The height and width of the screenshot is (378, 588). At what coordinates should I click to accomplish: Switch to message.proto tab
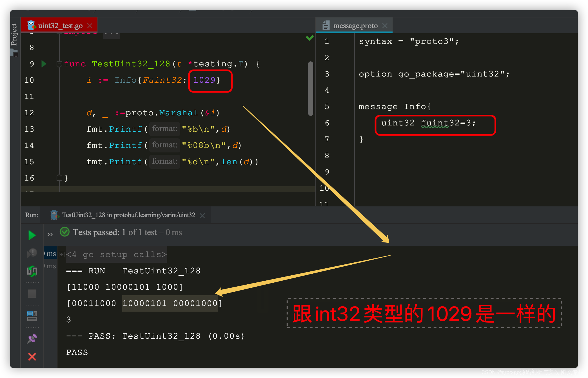tap(355, 26)
